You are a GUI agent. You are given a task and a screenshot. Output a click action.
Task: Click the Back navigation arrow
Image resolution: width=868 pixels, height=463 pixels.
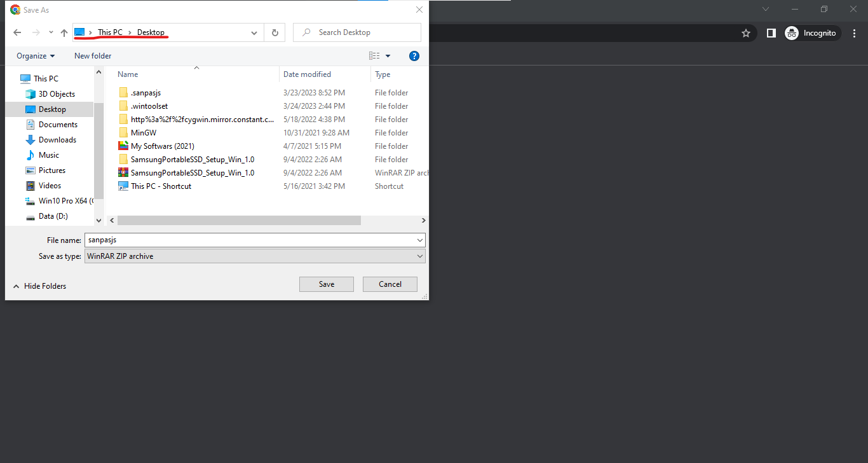(17, 32)
